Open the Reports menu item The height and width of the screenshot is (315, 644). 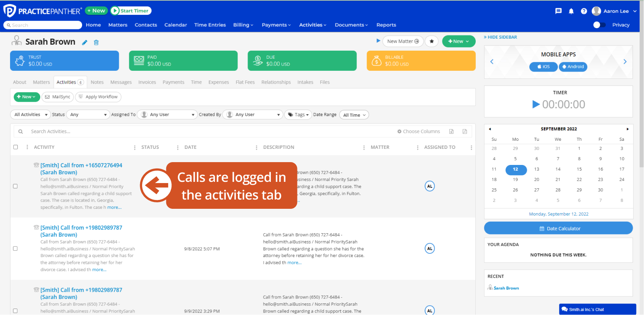coord(386,25)
